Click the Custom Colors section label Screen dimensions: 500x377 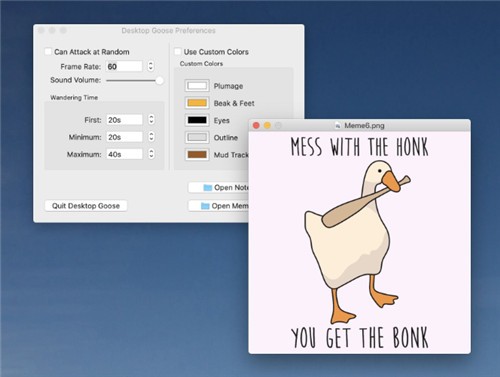(x=201, y=64)
